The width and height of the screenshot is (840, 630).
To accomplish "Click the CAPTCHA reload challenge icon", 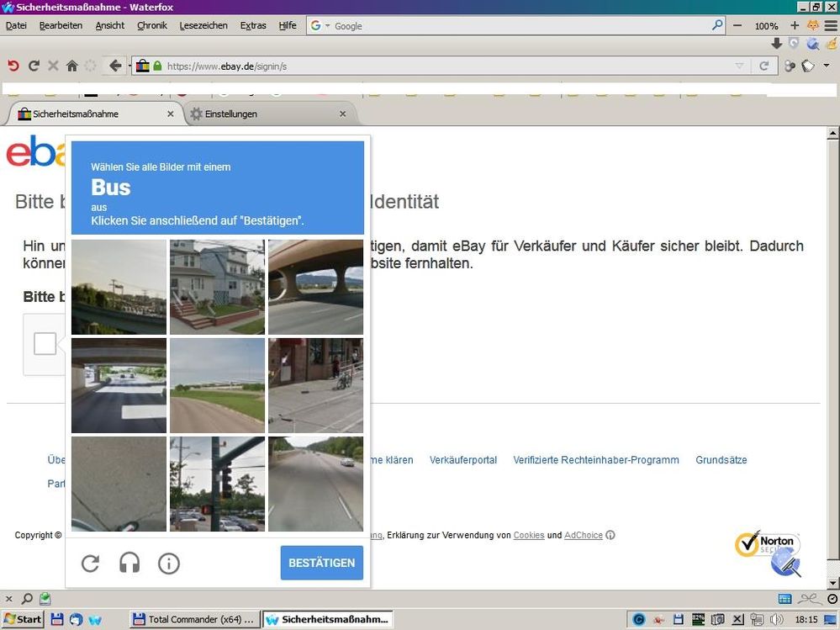I will point(90,563).
